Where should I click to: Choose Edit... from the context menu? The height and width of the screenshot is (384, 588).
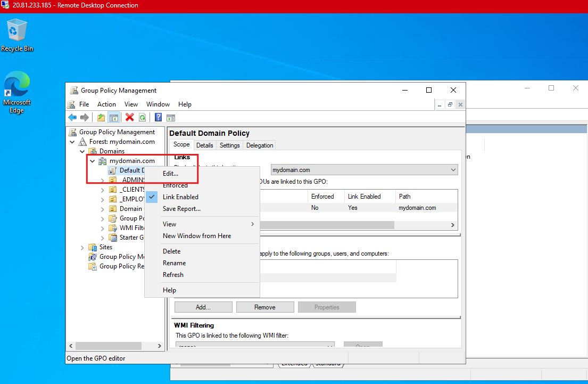tap(202, 174)
